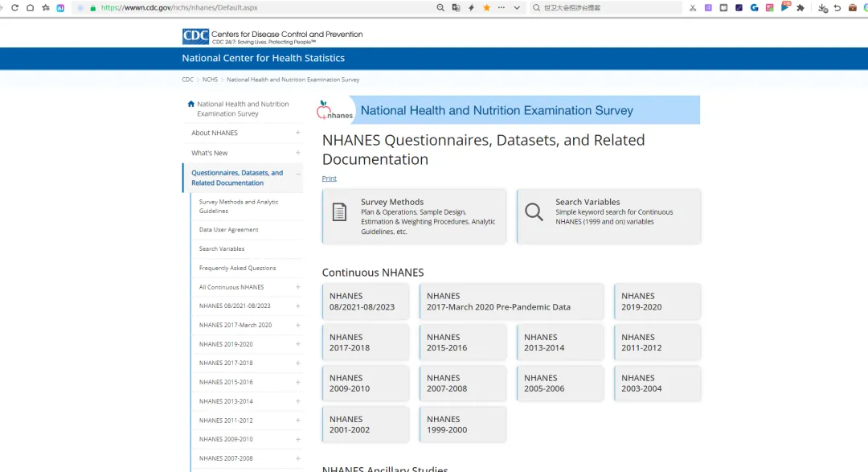The image size is (868, 472).
Task: Click the Search Variables magnifier icon
Action: point(534,211)
